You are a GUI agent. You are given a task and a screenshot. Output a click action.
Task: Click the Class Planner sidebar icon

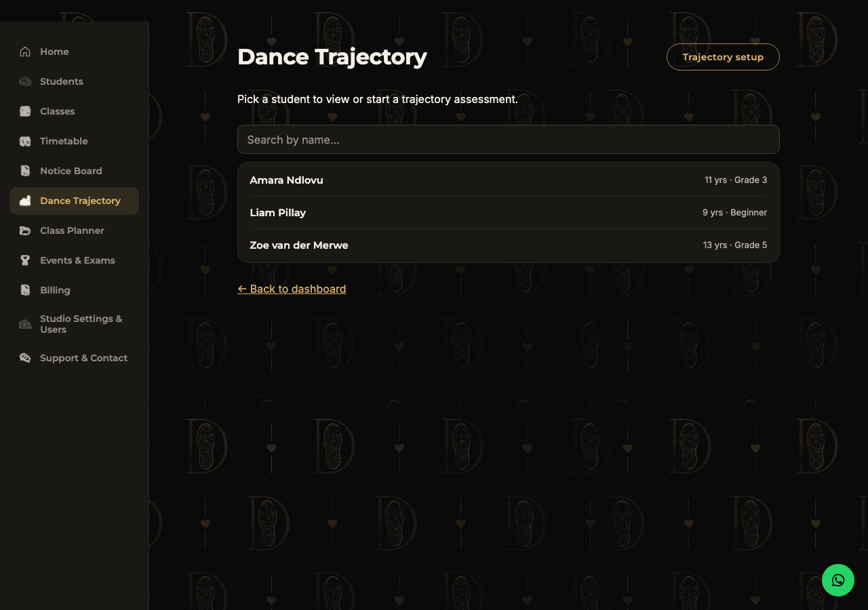(x=25, y=230)
